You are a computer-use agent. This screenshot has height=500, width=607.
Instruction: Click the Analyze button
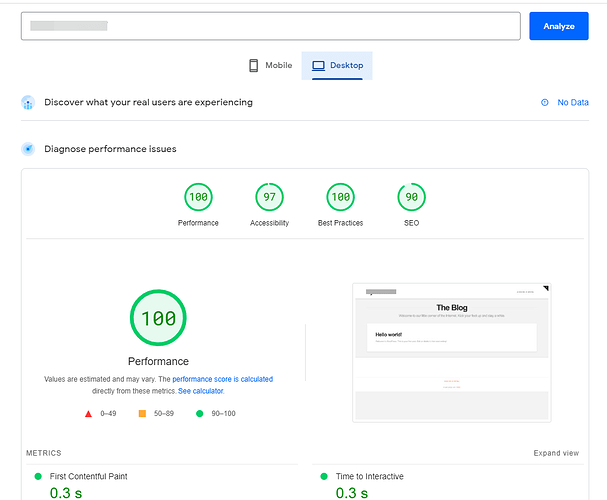[558, 26]
